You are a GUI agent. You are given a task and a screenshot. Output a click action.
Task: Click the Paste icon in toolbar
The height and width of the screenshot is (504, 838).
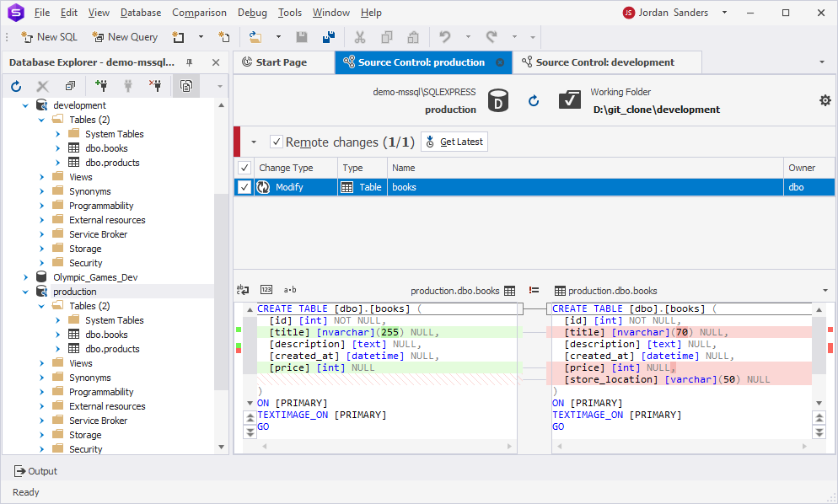pos(412,37)
